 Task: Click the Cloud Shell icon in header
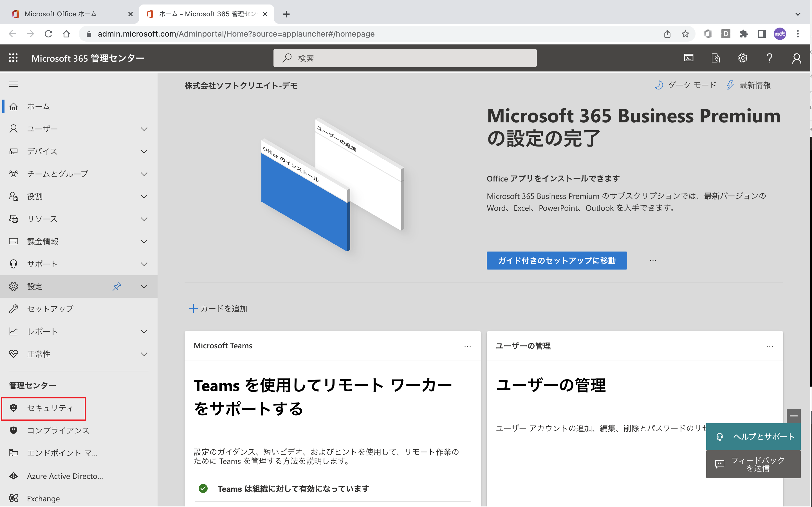click(x=688, y=58)
